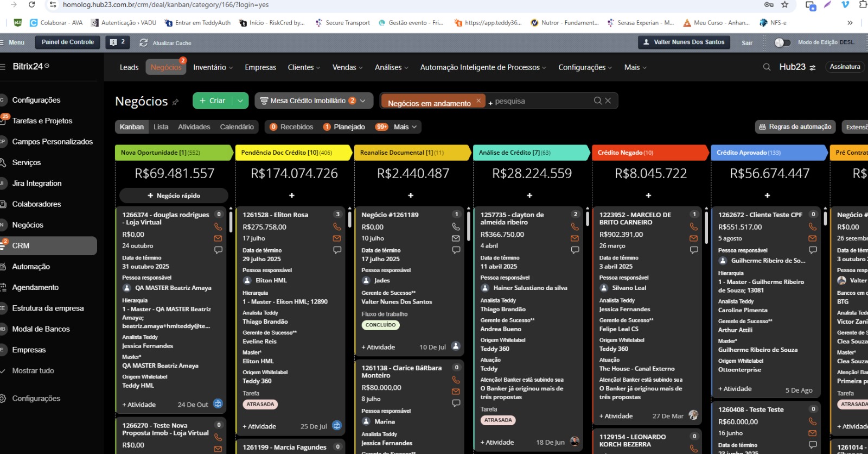Click the Regras de automação button

pyautogui.click(x=795, y=127)
